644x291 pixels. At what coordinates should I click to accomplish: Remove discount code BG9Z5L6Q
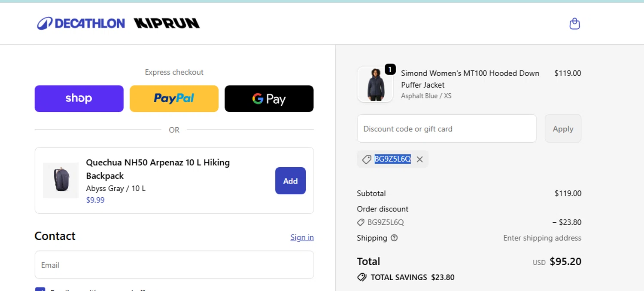(x=420, y=159)
